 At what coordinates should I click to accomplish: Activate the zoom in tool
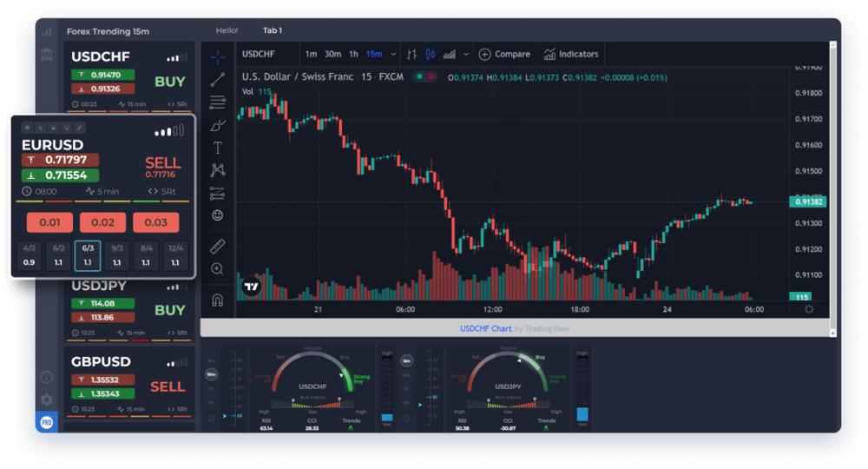pyautogui.click(x=218, y=268)
